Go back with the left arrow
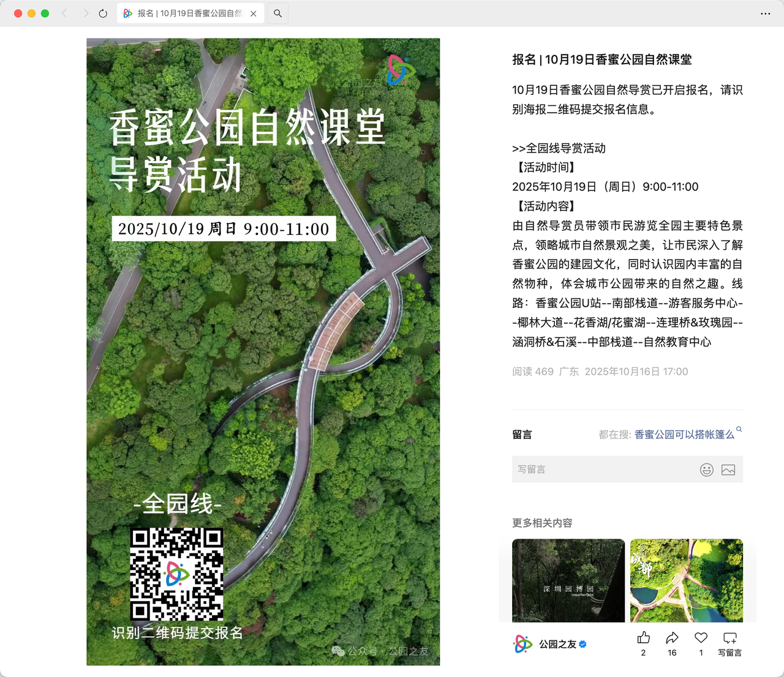 (x=64, y=13)
